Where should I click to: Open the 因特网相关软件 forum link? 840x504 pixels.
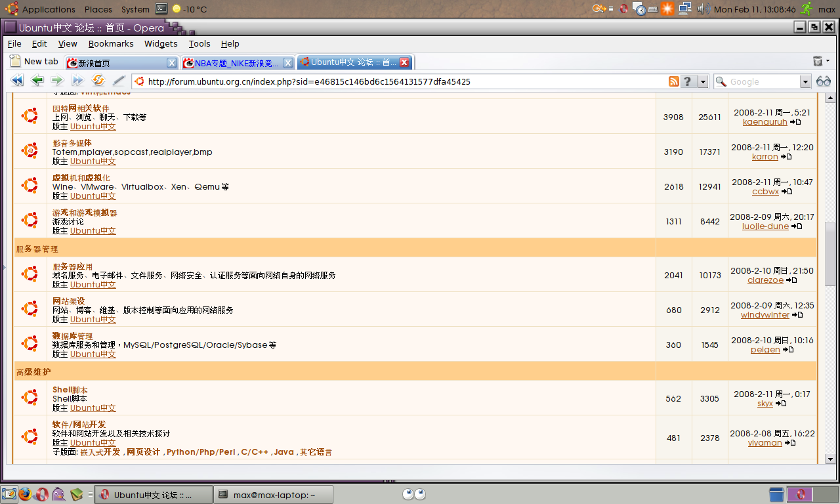tap(81, 108)
